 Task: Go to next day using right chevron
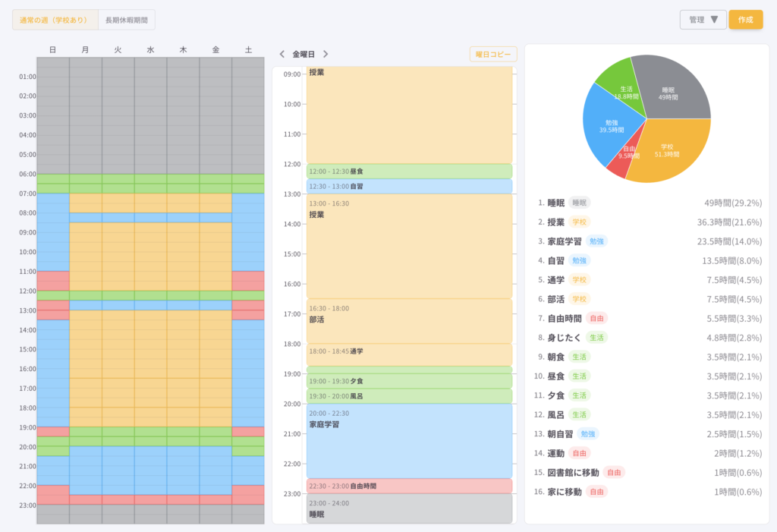click(x=326, y=55)
